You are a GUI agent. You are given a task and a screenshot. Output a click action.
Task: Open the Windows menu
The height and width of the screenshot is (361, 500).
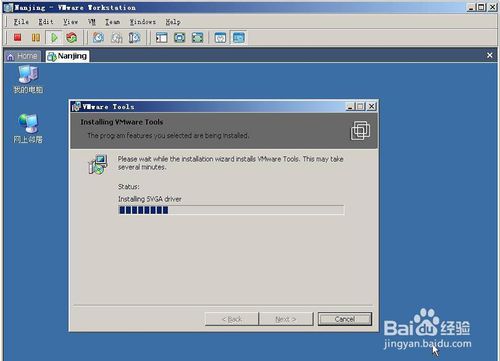142,22
